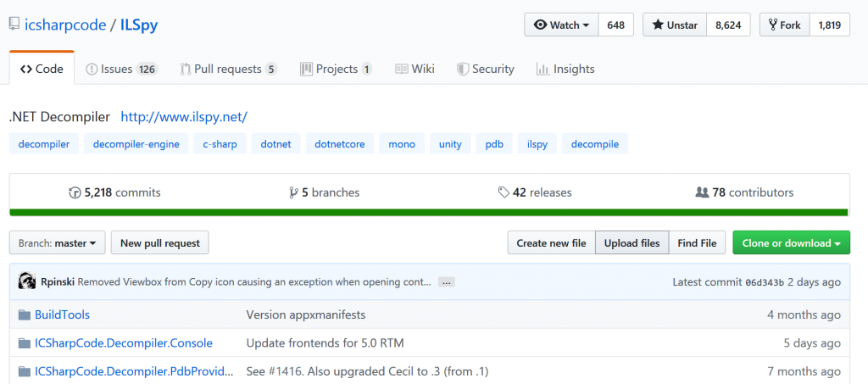Click the Insights tab graph icon
Viewport: 868px width, 384px height.
tap(542, 70)
